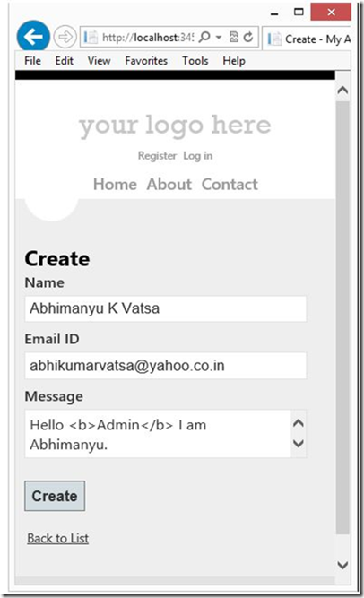Image resolution: width=364 pixels, height=598 pixels.
Task: Click the refresh page icon
Action: click(248, 37)
